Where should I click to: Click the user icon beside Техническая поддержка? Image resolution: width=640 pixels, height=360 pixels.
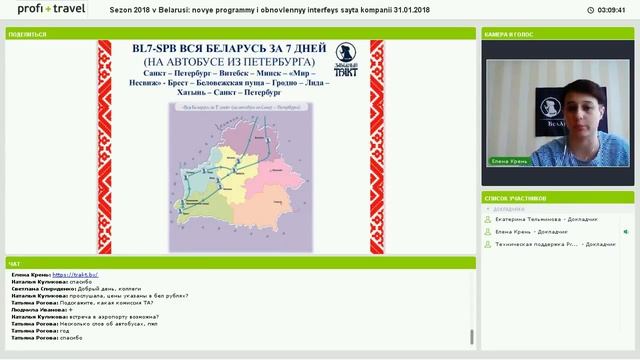point(487,244)
